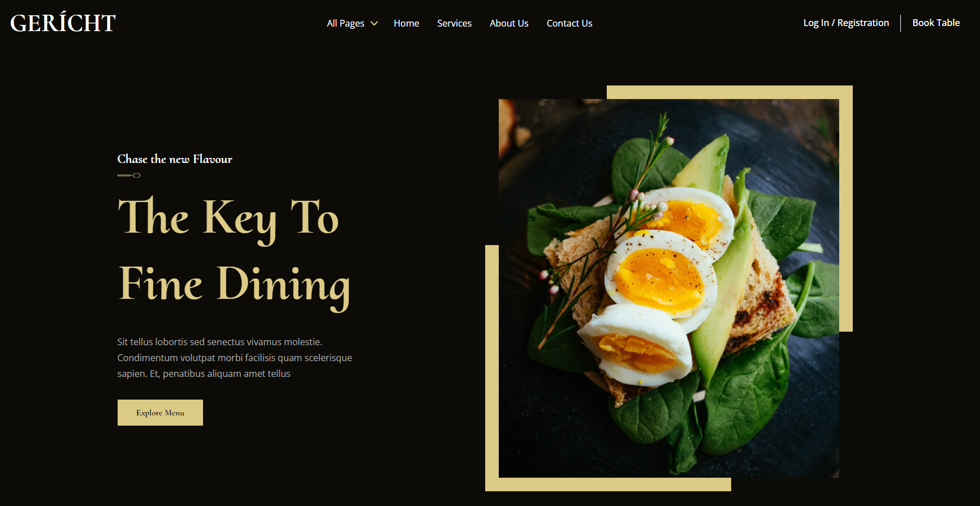Screen dimensions: 980x506
Task: Select the Book Table link
Action: point(936,23)
